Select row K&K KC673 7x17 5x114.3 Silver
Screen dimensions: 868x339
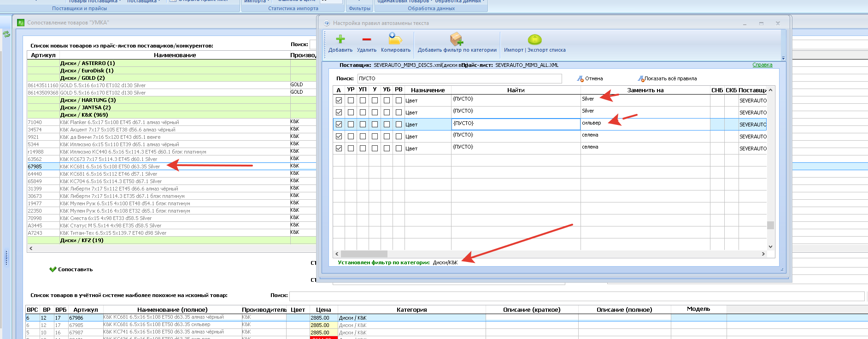171,159
